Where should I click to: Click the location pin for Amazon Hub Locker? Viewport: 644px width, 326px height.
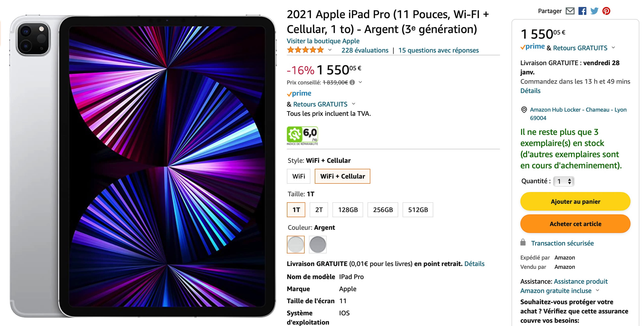pos(524,110)
